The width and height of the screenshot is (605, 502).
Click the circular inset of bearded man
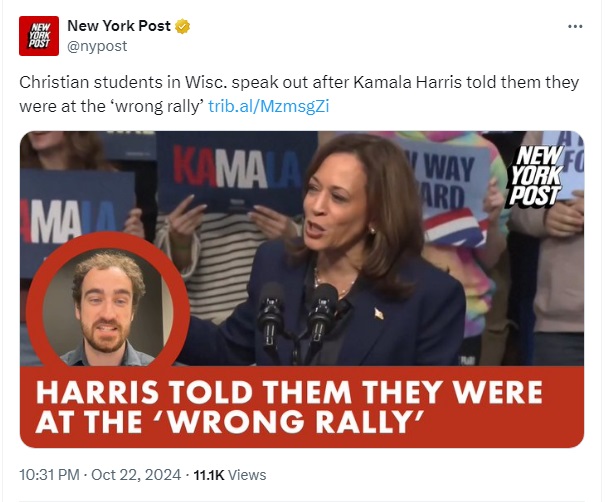[x=107, y=303]
